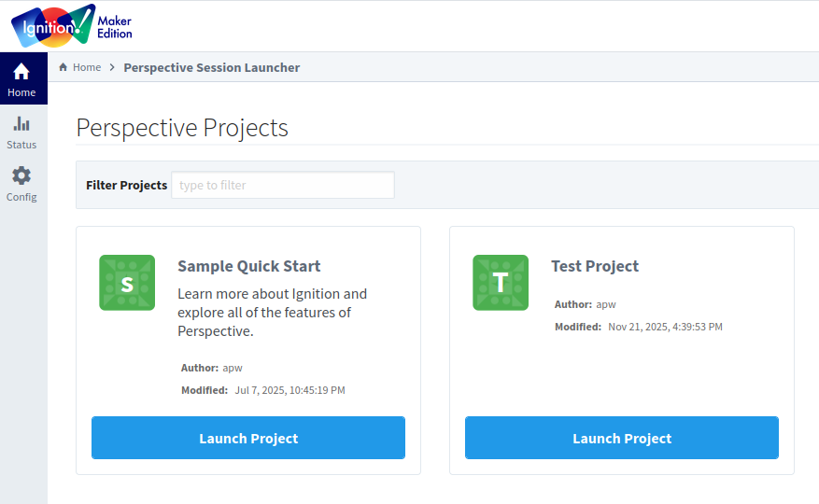Click the Sample Quick Start description text
The width and height of the screenshot is (819, 504).
[272, 312]
